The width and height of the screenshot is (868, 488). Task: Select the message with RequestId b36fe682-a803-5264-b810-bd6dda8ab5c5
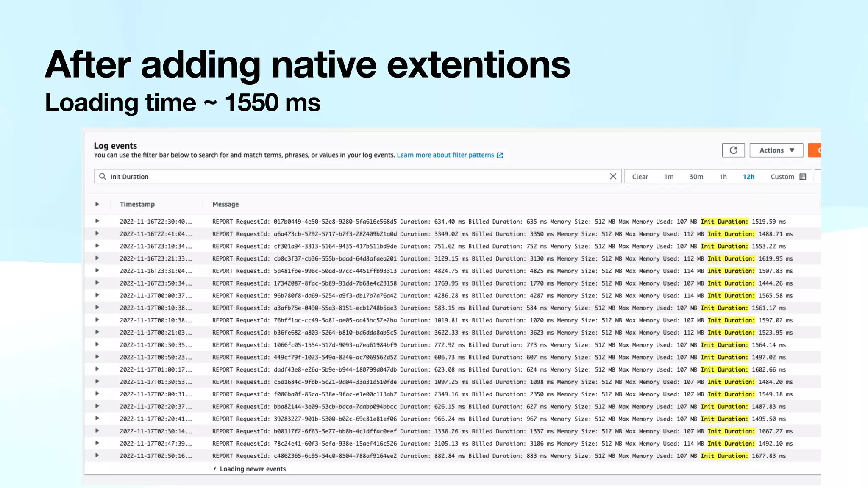[502, 333]
